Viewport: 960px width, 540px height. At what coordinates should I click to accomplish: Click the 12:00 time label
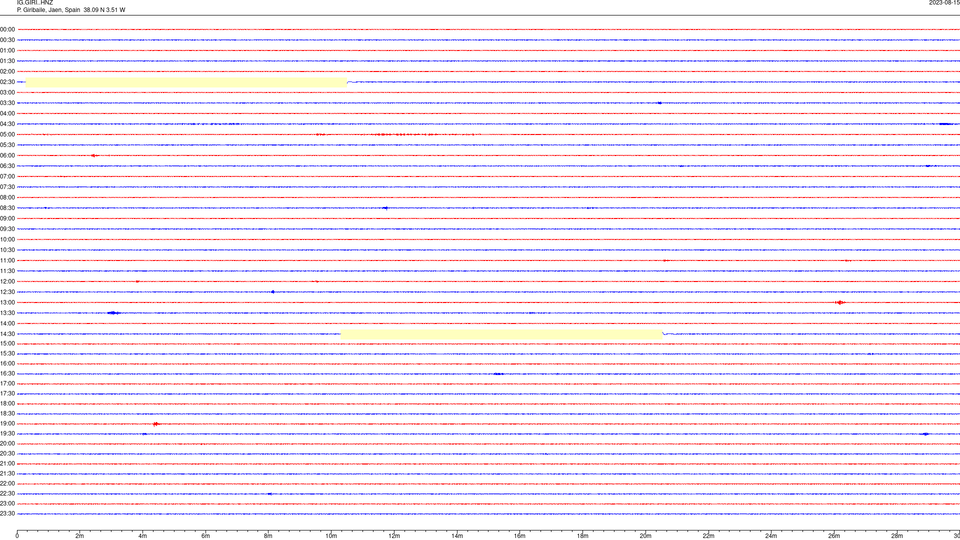coord(8,282)
